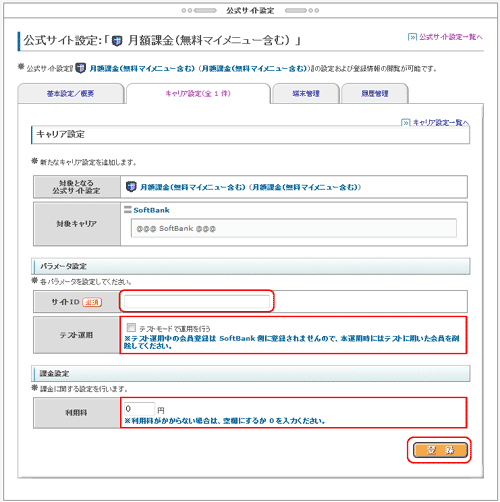Click the shield icon in the page title
The width and height of the screenshot is (500, 502).
tap(117, 41)
